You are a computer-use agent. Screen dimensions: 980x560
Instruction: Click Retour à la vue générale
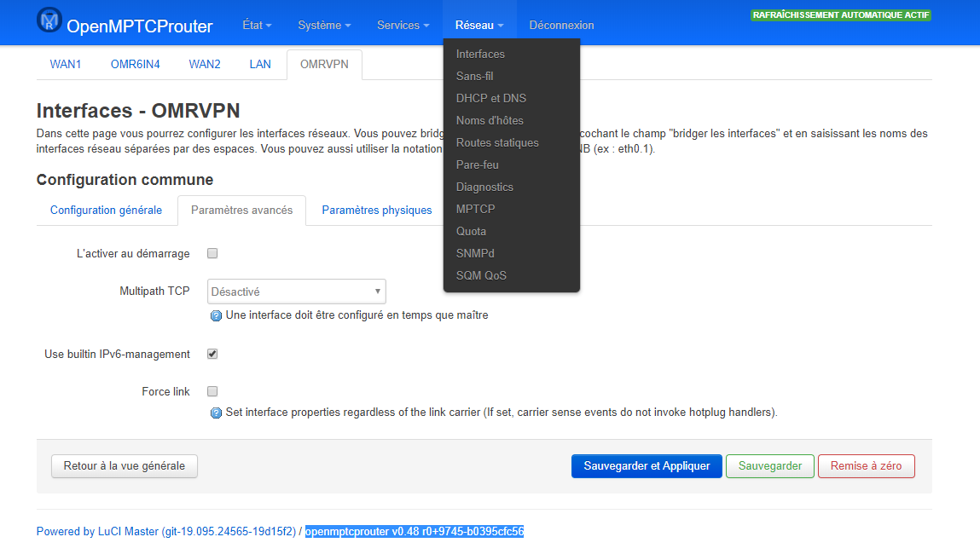point(124,466)
